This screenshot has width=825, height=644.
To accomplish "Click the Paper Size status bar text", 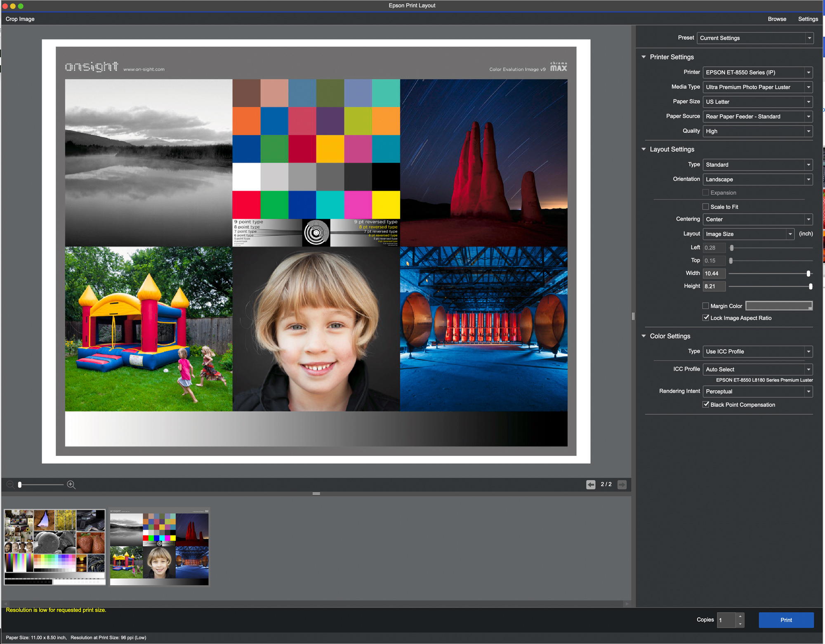I will 36,638.
